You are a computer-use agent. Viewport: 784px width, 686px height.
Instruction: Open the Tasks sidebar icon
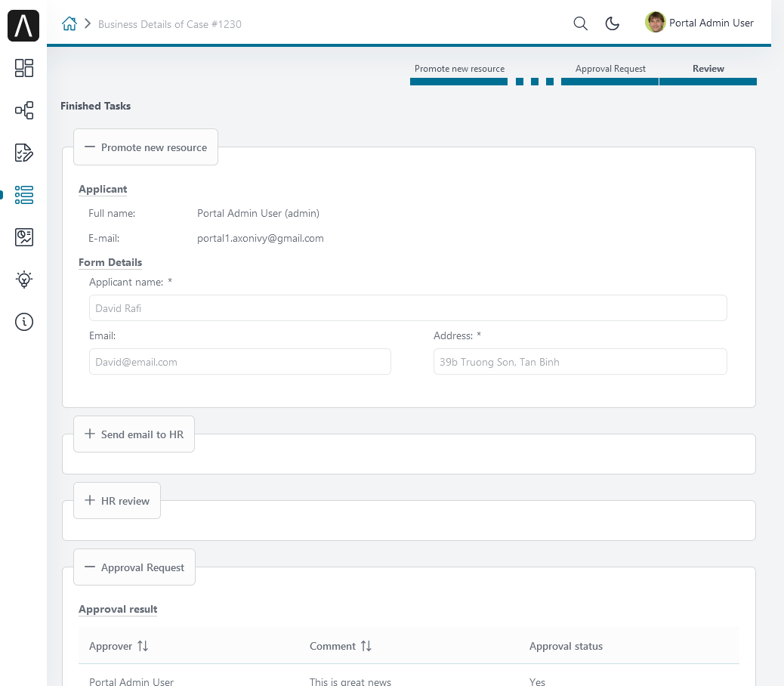(x=24, y=153)
